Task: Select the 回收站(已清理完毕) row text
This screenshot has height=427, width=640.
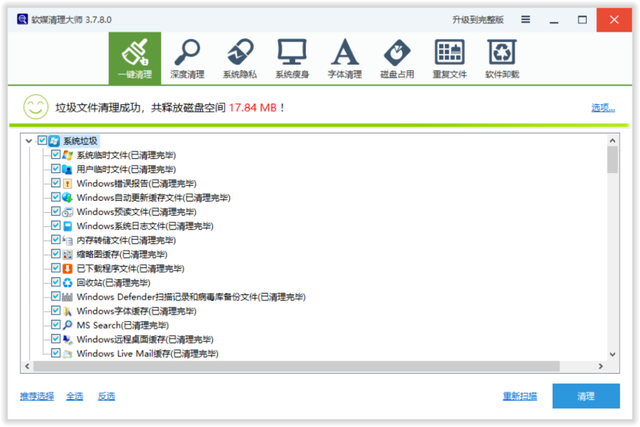Action: point(113,282)
